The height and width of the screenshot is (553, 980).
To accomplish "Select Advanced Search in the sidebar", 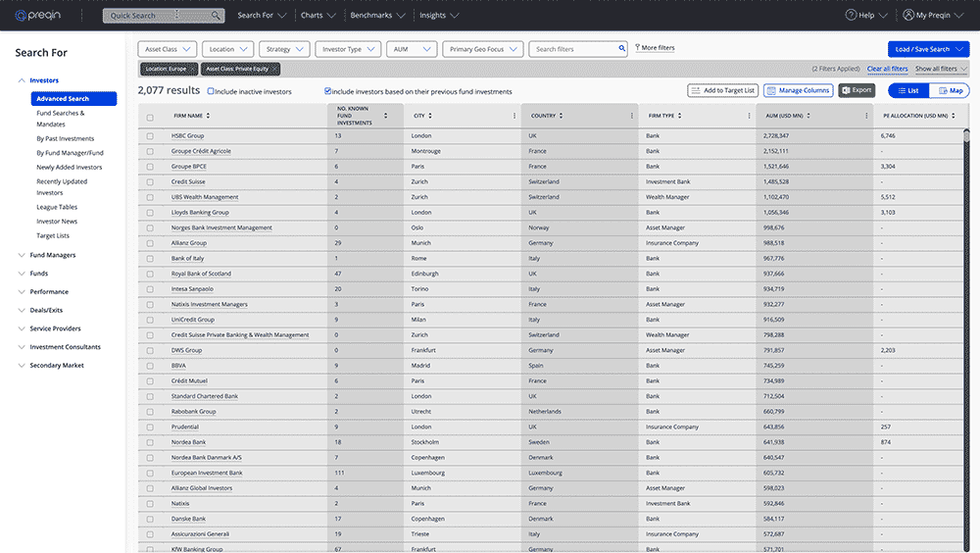I will tap(73, 99).
